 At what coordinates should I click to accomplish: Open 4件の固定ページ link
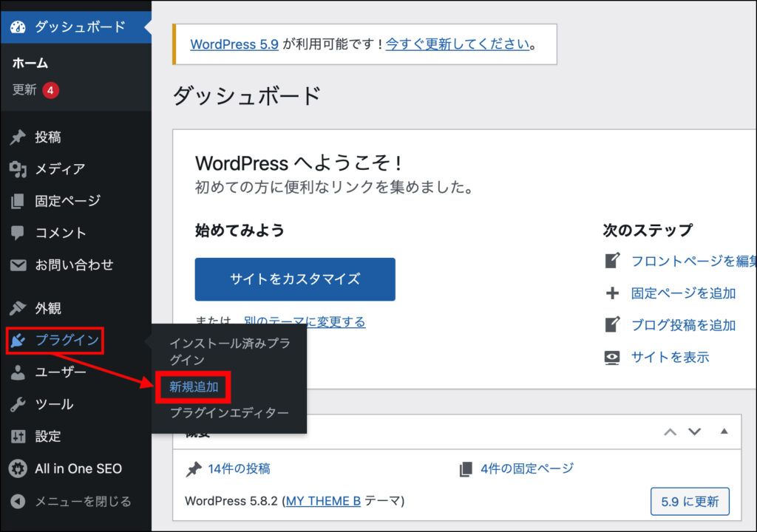[x=527, y=468]
